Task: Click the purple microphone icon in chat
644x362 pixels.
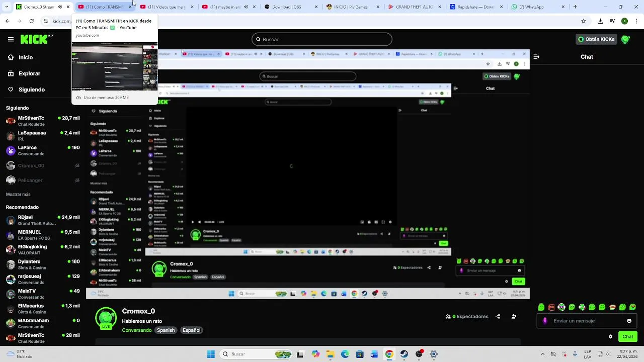Action: (545, 321)
